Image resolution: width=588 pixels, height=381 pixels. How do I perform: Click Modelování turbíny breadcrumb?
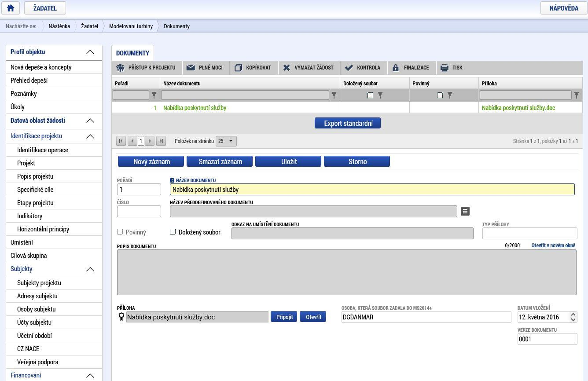tap(131, 26)
